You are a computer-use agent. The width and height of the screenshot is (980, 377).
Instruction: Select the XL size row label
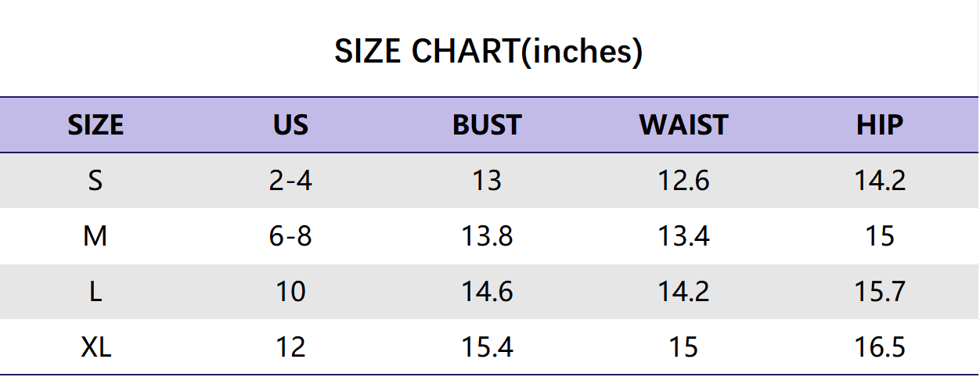click(x=95, y=346)
